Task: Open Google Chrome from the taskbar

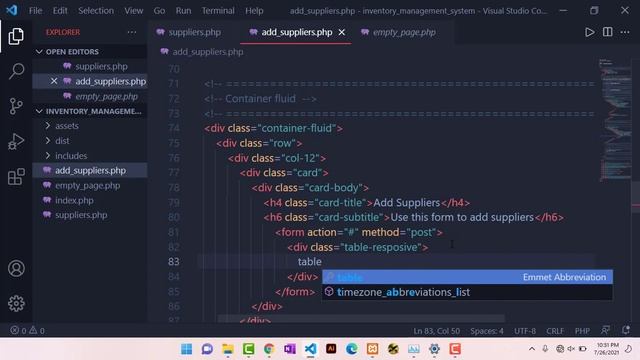Action: [x=269, y=349]
